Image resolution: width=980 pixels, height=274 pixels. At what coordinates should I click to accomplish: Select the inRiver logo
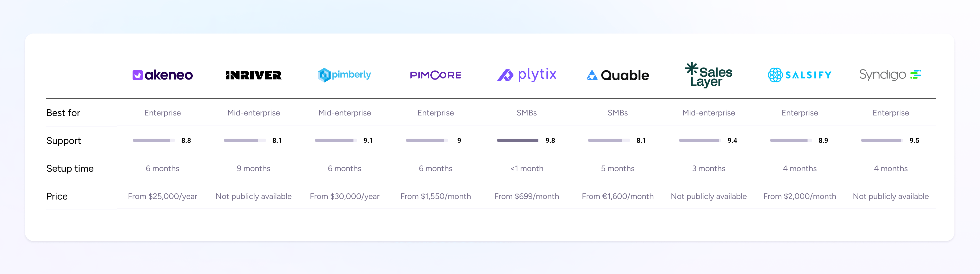pyautogui.click(x=253, y=75)
